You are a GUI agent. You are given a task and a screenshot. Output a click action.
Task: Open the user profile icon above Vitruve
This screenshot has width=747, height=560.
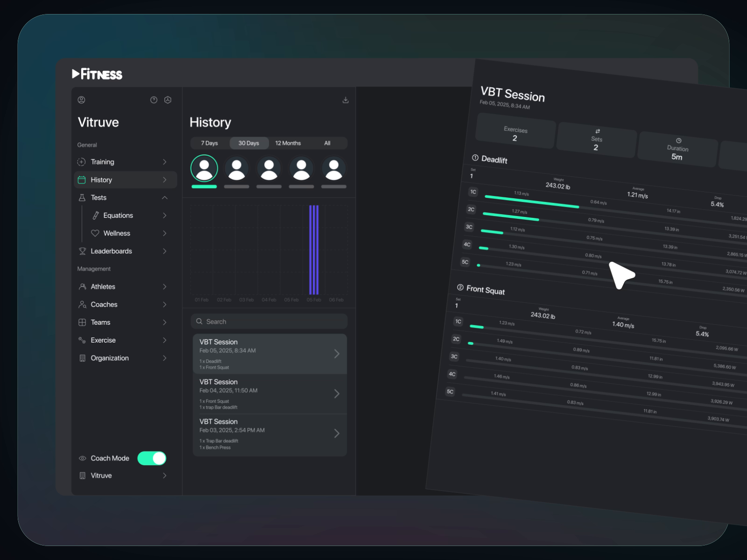(82, 99)
